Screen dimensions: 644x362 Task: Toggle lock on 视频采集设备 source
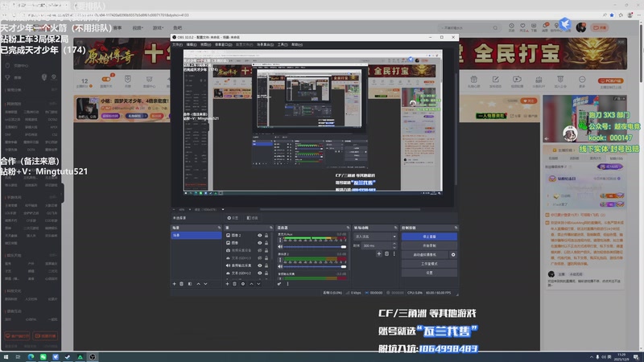(266, 250)
